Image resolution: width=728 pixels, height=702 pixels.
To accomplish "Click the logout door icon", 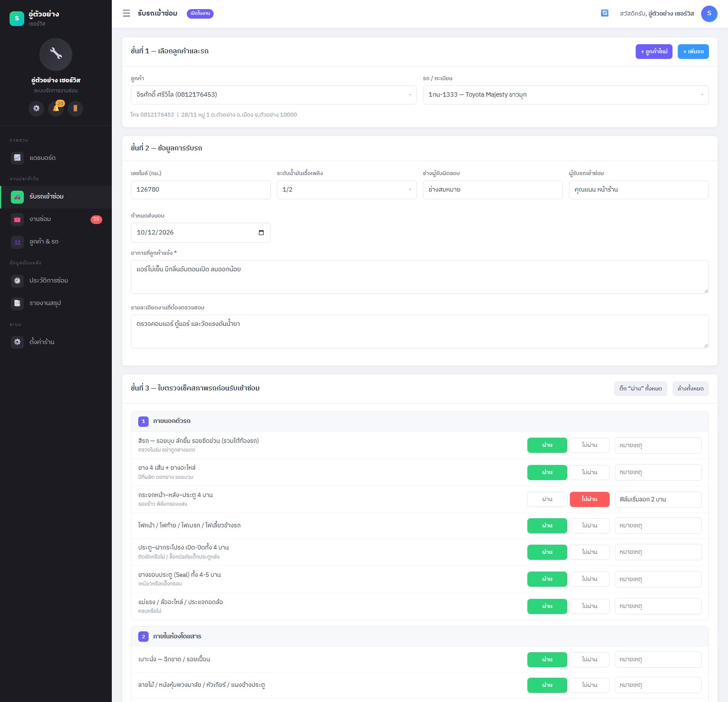I will click(75, 108).
